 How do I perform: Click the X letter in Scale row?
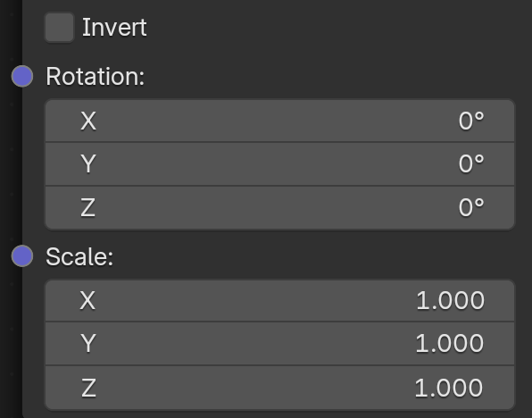[87, 300]
